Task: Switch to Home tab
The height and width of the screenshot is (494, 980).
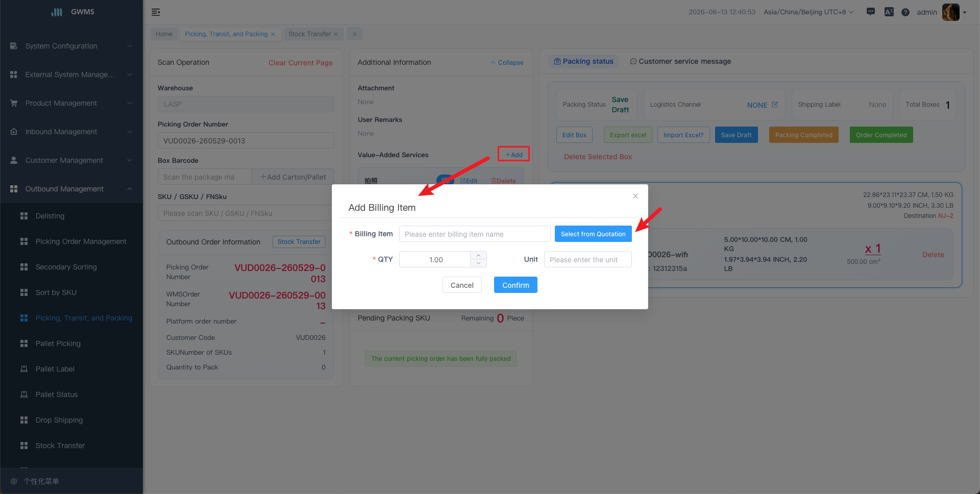Action: click(x=164, y=34)
